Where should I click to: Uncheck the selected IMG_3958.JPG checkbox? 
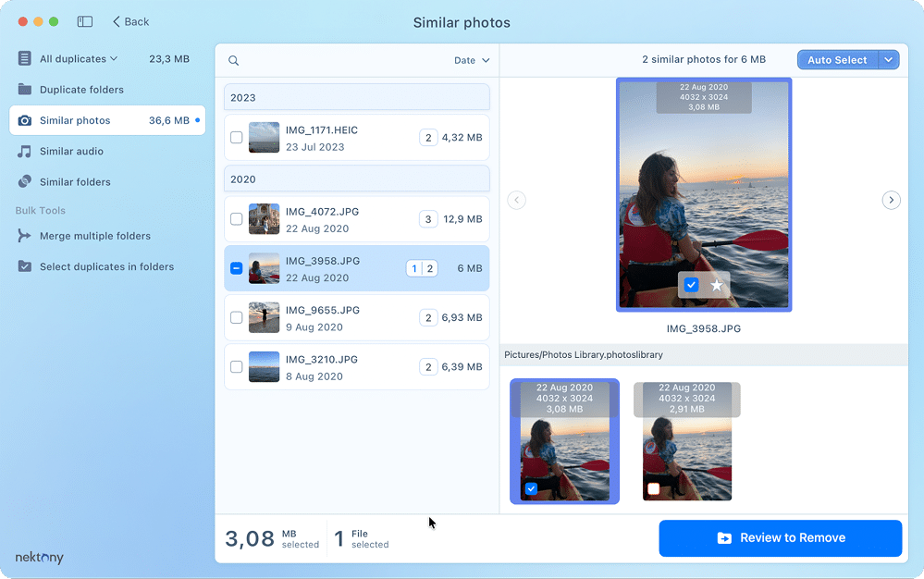click(237, 268)
